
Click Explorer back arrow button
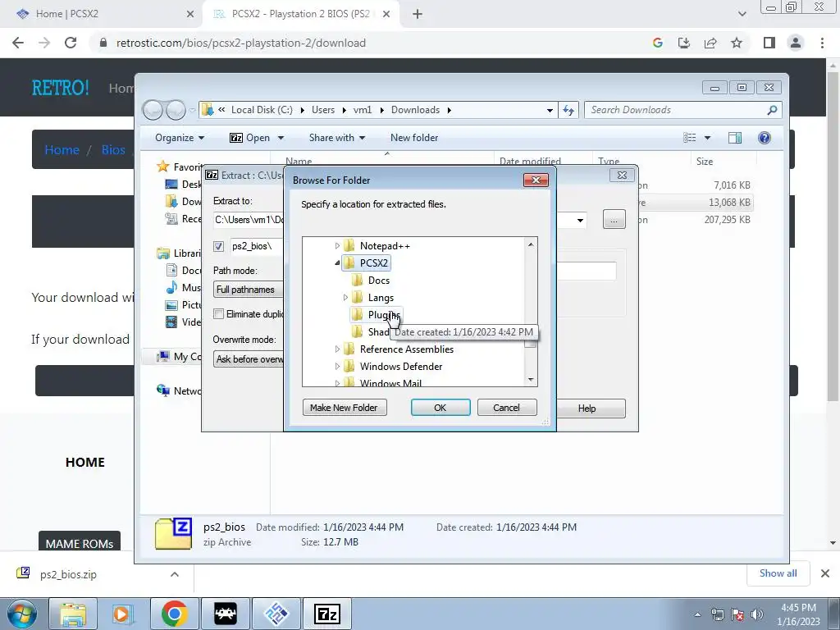153,110
